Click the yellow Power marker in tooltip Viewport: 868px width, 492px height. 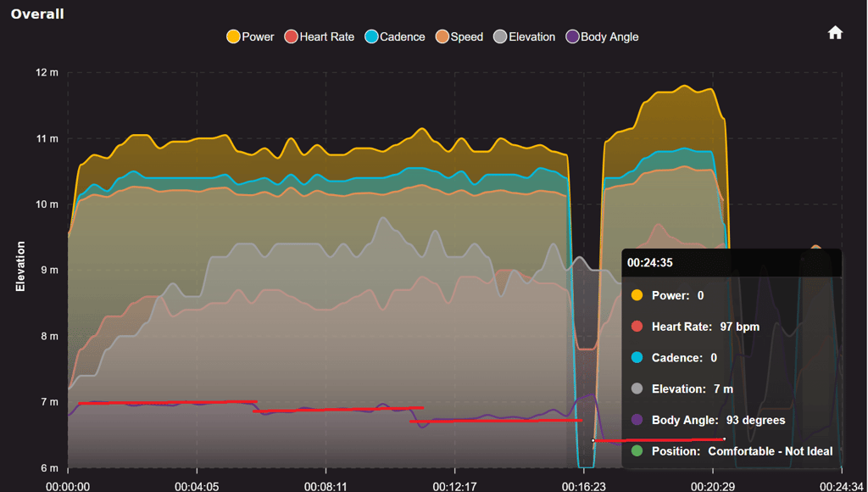(x=637, y=295)
